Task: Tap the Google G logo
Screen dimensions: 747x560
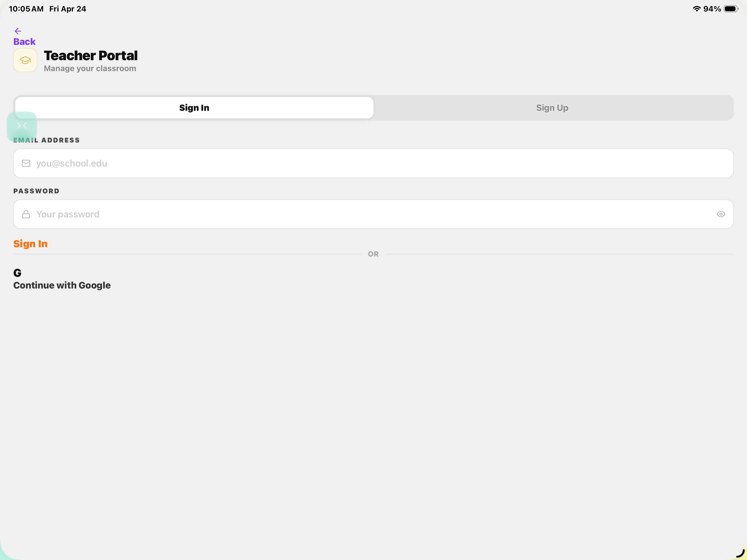Action: click(17, 273)
